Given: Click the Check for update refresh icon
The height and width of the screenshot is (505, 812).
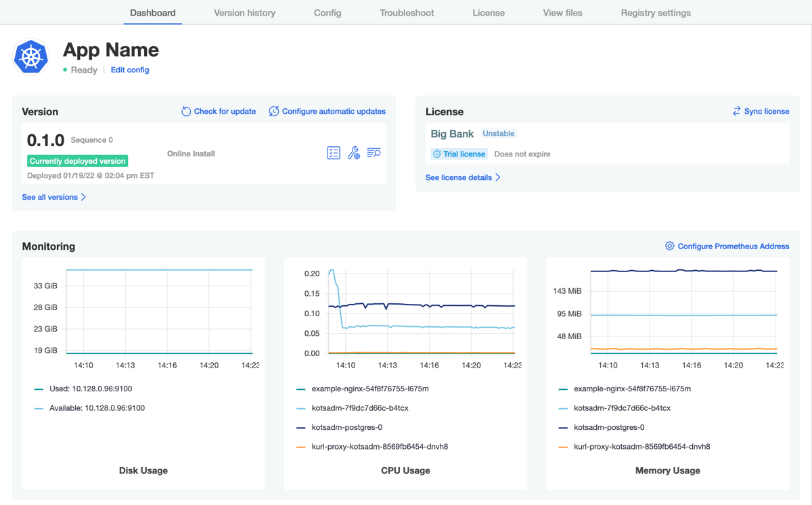Looking at the screenshot, I should pos(185,110).
